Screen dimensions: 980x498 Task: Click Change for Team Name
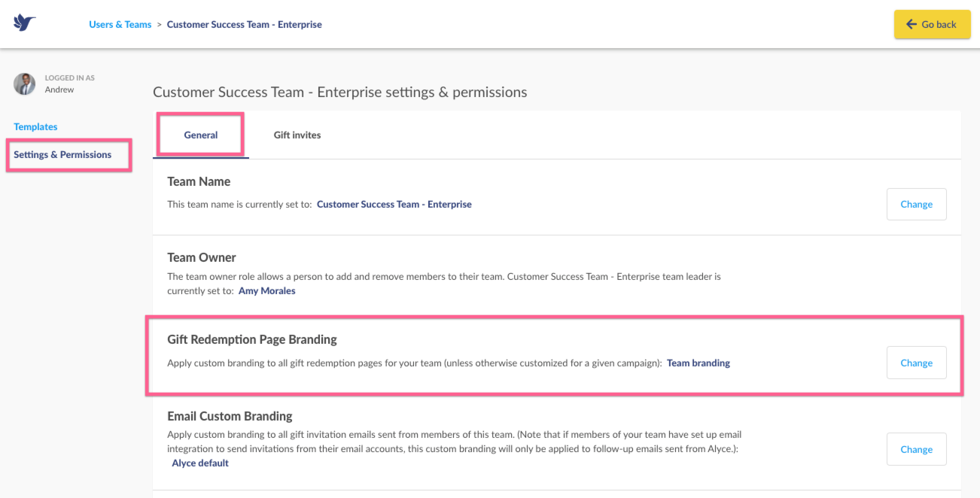pos(916,204)
